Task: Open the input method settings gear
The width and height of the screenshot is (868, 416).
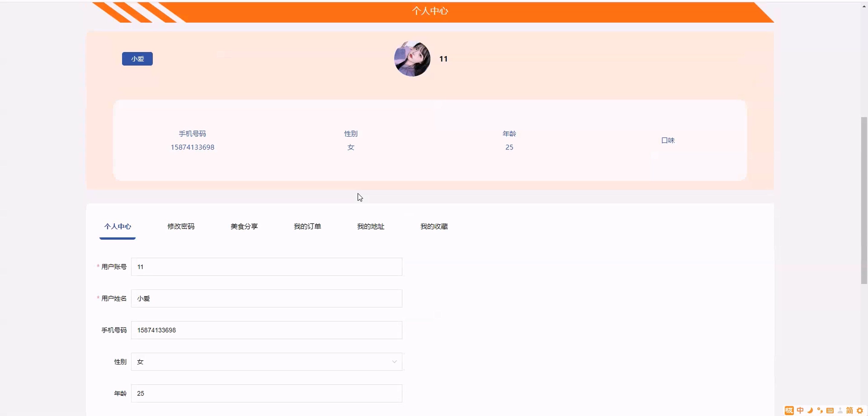Action: click(x=860, y=410)
